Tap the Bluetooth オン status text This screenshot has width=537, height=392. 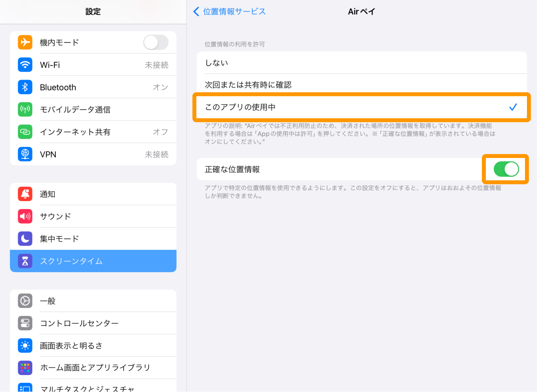161,88
